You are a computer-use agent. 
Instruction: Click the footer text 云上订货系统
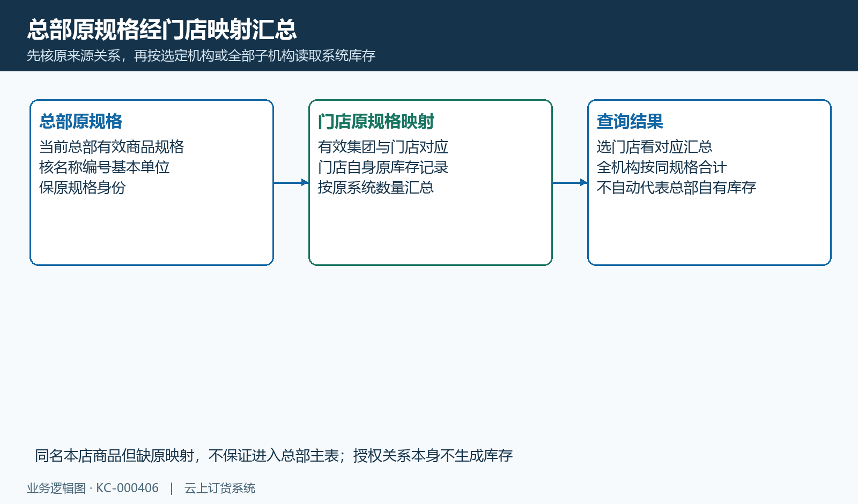(x=220, y=488)
